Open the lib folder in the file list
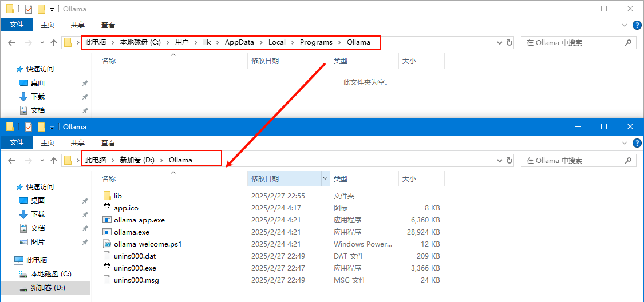Screen dimensions: 644x302 pos(117,196)
